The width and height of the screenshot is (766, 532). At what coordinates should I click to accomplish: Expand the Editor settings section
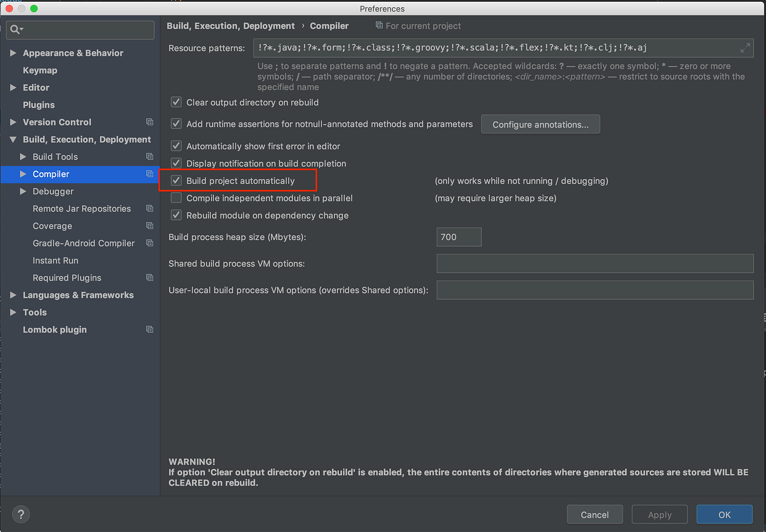(x=13, y=88)
